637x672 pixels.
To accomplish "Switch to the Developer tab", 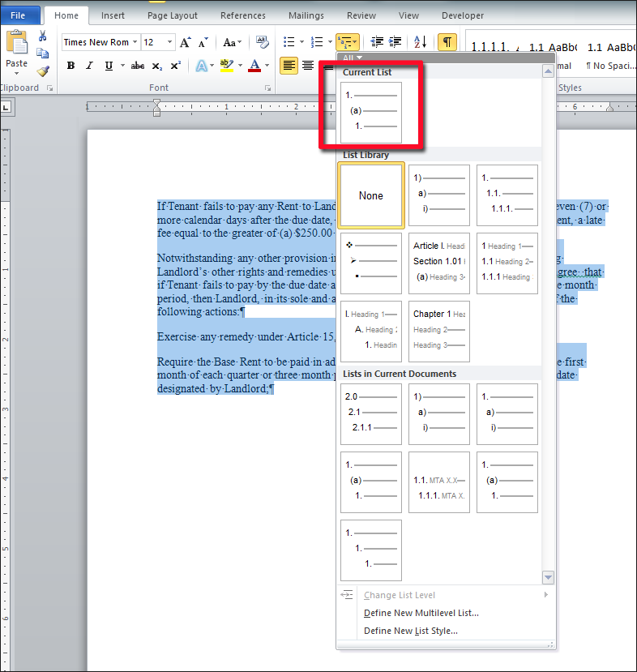I will click(463, 15).
